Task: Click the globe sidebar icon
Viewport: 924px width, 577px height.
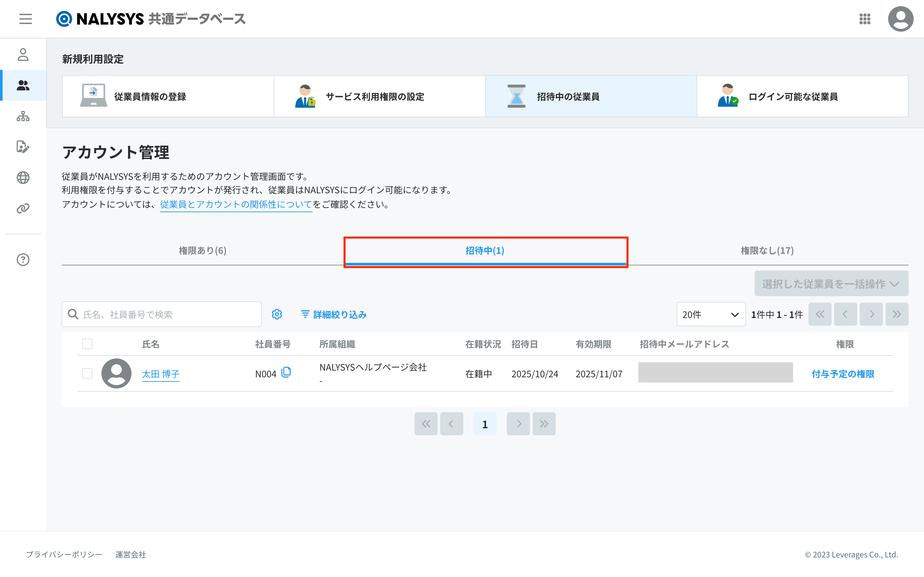Action: tap(23, 178)
